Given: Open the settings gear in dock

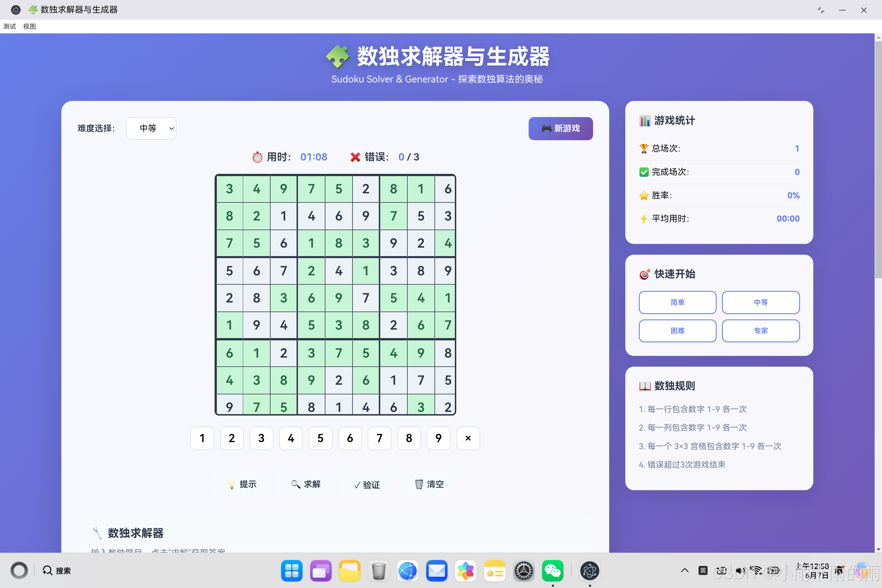Looking at the screenshot, I should (x=524, y=571).
